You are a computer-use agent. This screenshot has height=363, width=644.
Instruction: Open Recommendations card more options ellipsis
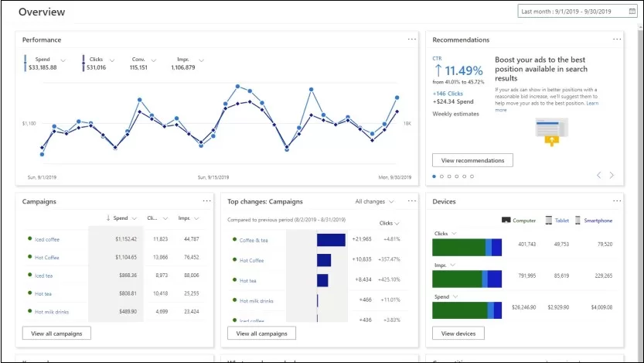click(x=617, y=39)
